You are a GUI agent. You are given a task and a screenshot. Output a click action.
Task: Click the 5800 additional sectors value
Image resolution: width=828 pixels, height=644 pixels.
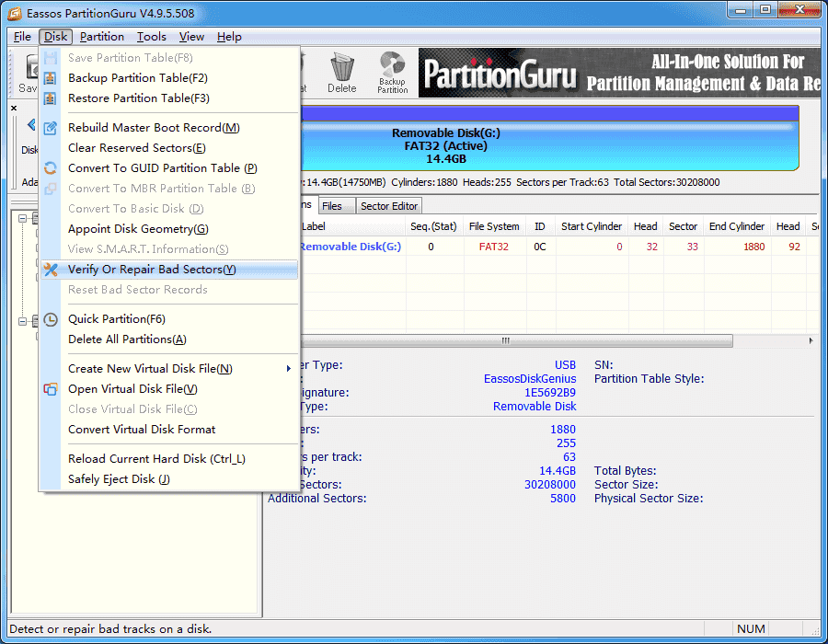click(563, 499)
